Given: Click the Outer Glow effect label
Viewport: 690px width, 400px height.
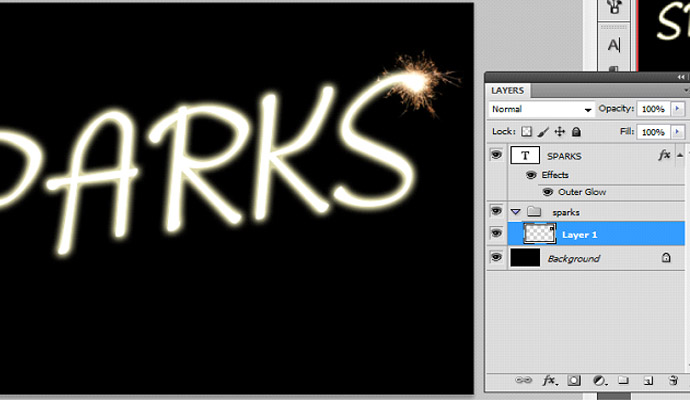Looking at the screenshot, I should tap(582, 192).
